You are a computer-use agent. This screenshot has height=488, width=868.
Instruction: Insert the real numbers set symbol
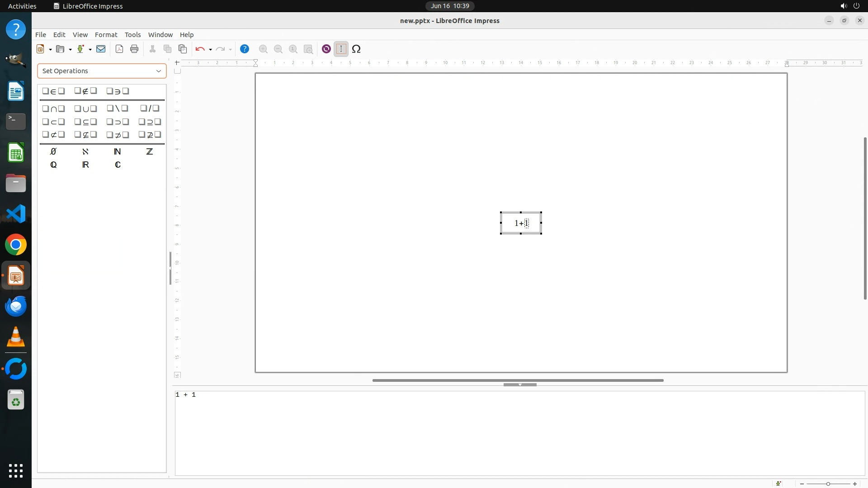[85, 165]
